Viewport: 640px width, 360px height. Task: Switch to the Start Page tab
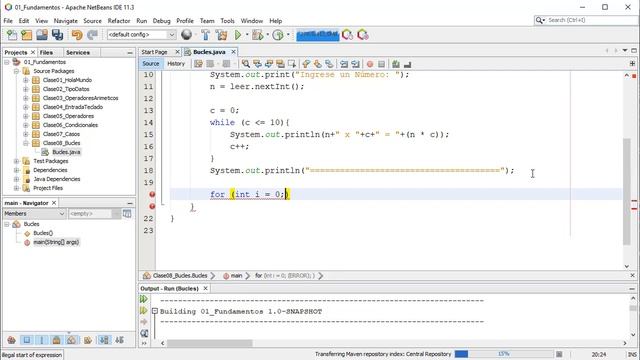[x=155, y=52]
